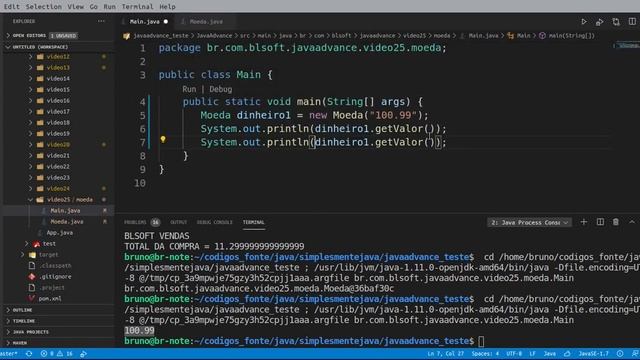Image resolution: width=640 pixels, height=360 pixels.
Task: Click main(String[]) method in breadcrumb
Action: pyautogui.click(x=567, y=36)
